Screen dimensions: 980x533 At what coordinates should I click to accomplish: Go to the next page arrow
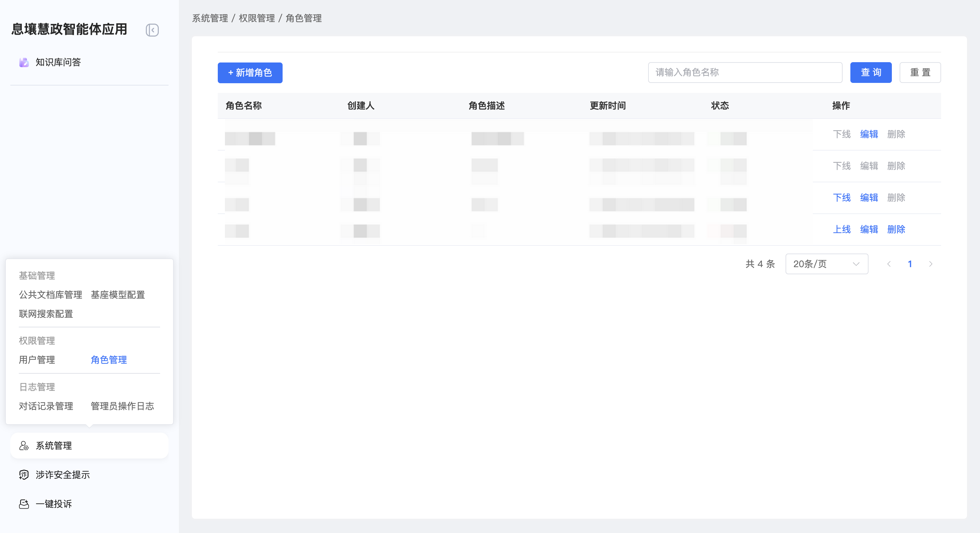point(930,264)
